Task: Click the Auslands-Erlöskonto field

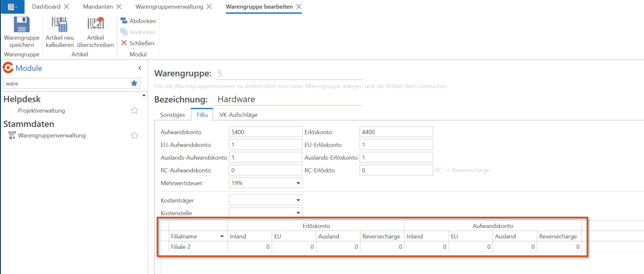Action: pos(396,157)
